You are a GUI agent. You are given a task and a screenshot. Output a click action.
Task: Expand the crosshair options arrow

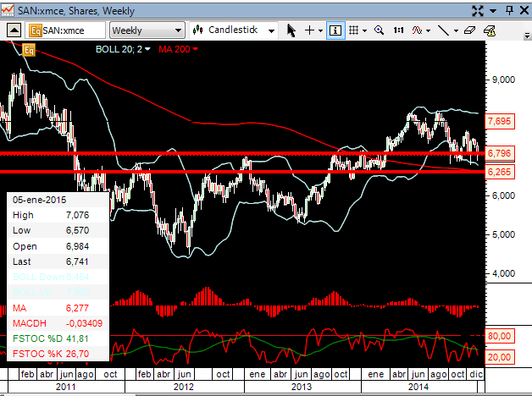point(320,30)
